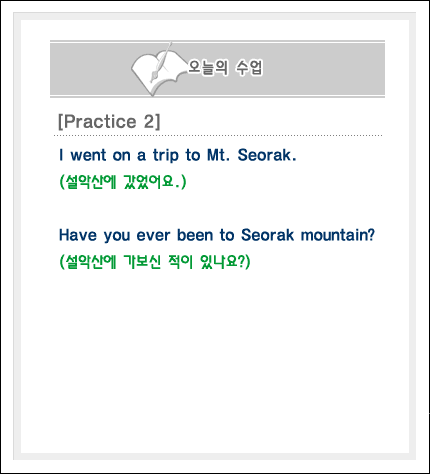The image size is (430, 474).
Task: Click "Have you ever been to Seorak mountain?"
Action: [217, 235]
